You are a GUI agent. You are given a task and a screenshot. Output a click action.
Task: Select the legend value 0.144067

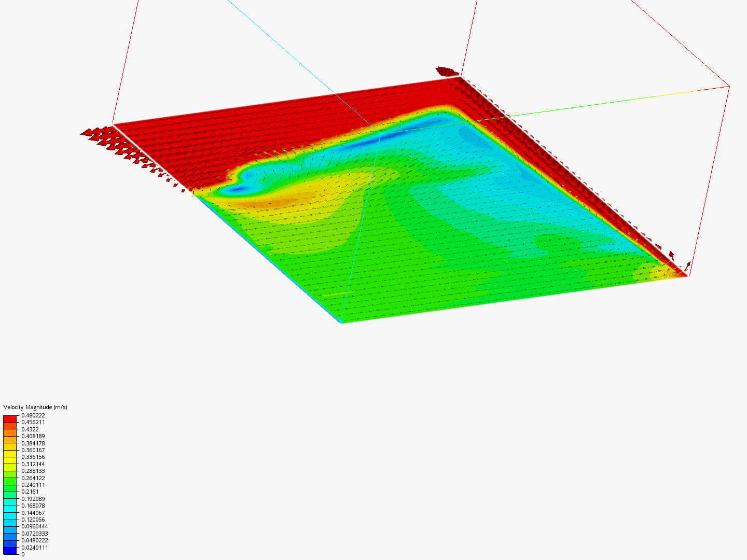pos(33,513)
